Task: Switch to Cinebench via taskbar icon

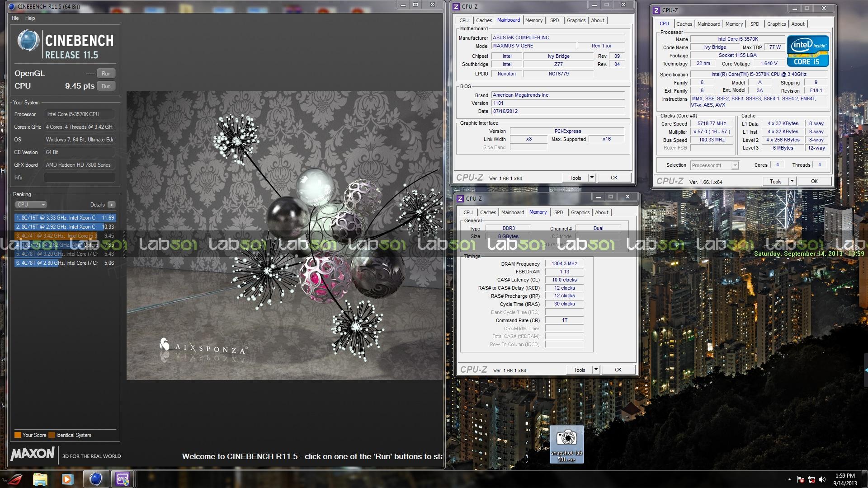Action: coord(95,479)
